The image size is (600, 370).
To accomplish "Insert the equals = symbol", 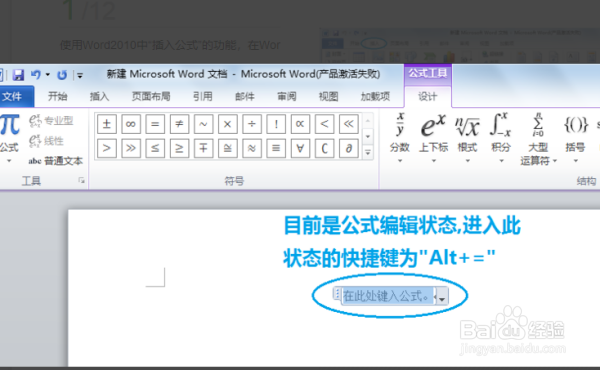I will coord(155,124).
